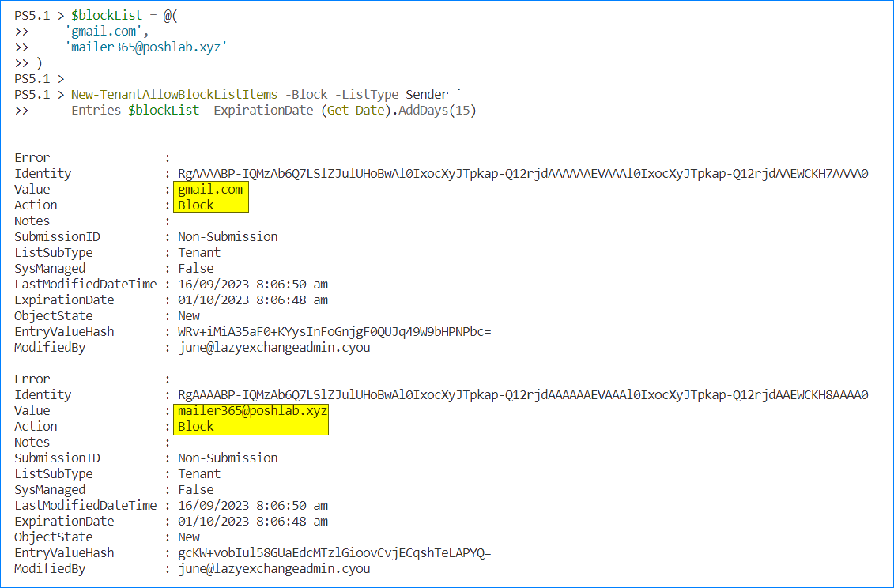Click the first EntryValueHash label
This screenshot has height=588, width=894.
point(64,331)
